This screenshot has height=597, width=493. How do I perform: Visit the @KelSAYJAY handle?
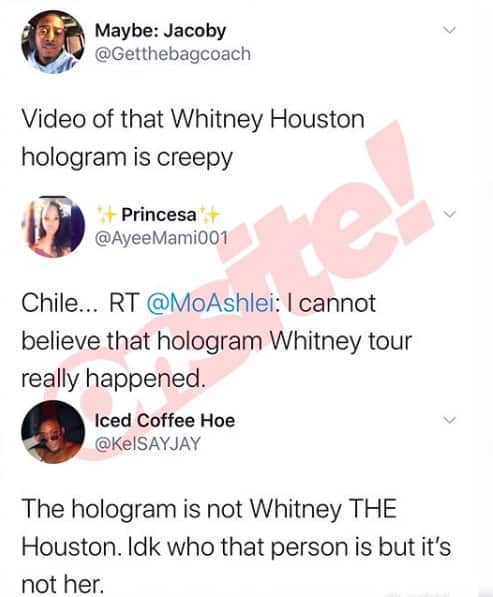[x=147, y=443]
